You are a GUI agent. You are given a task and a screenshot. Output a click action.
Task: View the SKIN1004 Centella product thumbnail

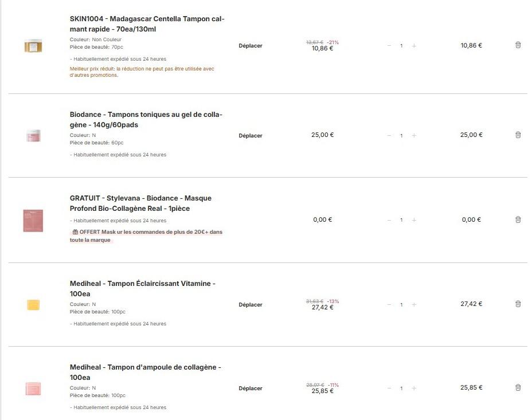(x=33, y=46)
